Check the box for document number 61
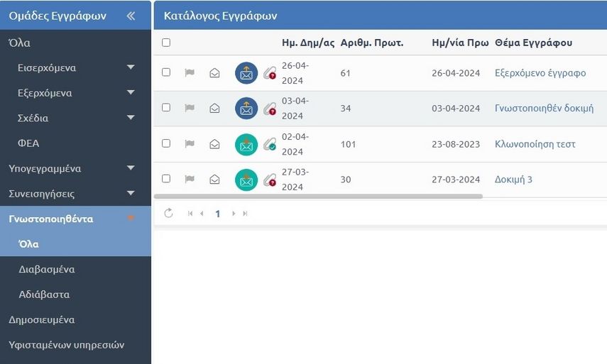This screenshot has height=364, width=607. 166,72
